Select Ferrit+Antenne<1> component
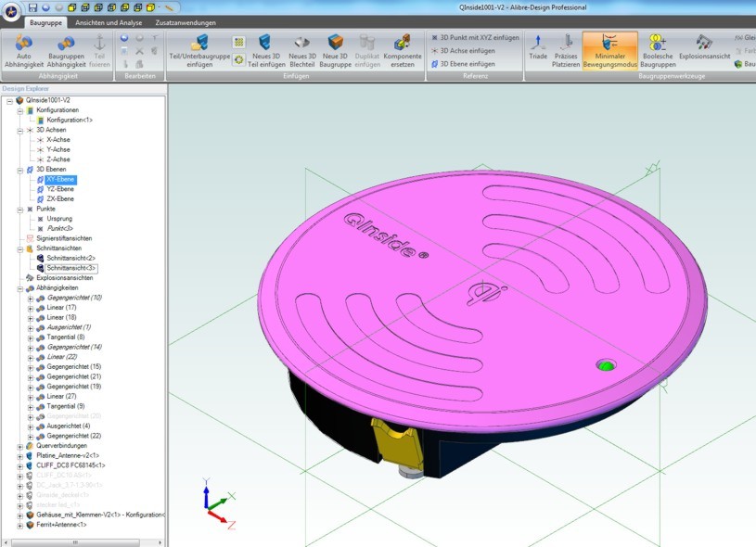Screen dimensions: 756x547 [61, 525]
